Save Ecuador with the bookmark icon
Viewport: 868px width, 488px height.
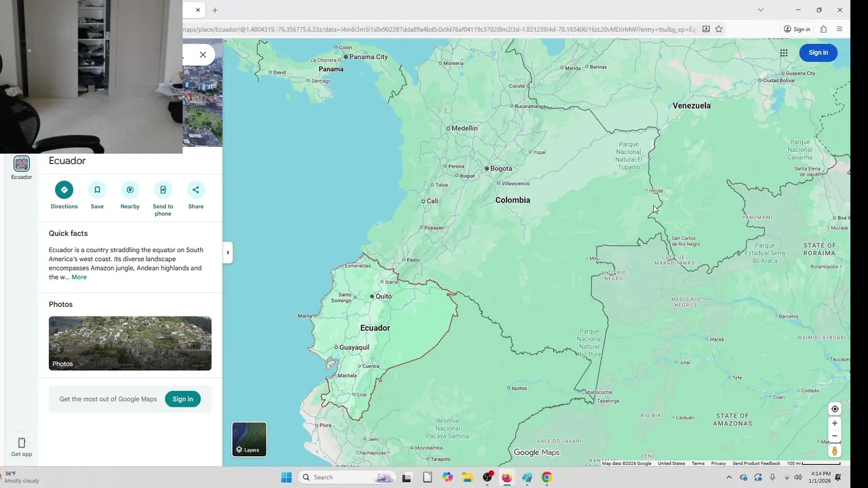(x=97, y=190)
